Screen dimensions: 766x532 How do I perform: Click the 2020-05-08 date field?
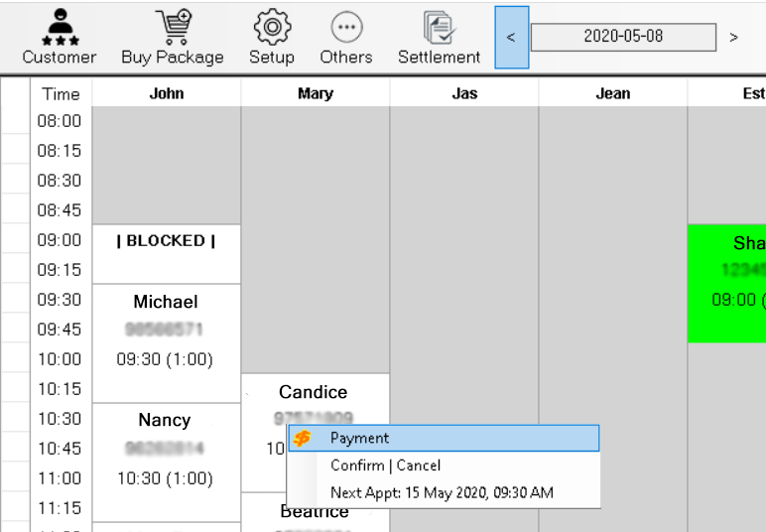tap(623, 38)
